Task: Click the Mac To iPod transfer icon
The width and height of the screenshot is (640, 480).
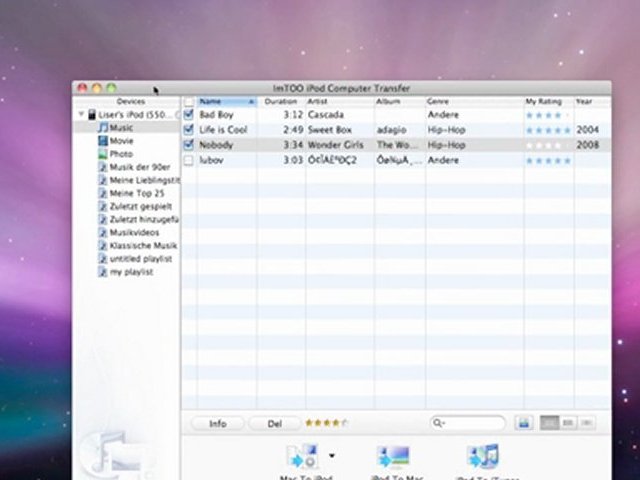Action: click(x=300, y=458)
